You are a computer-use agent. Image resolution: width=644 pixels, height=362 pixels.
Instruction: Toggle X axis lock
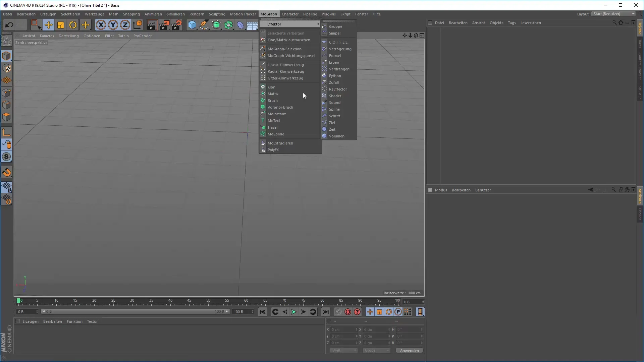(101, 25)
